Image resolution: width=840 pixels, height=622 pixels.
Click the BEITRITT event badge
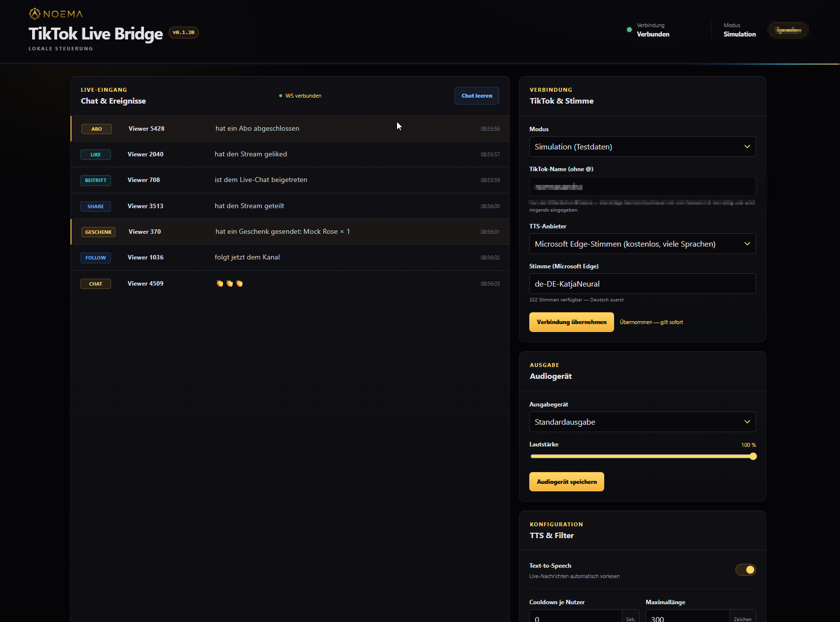coord(96,180)
